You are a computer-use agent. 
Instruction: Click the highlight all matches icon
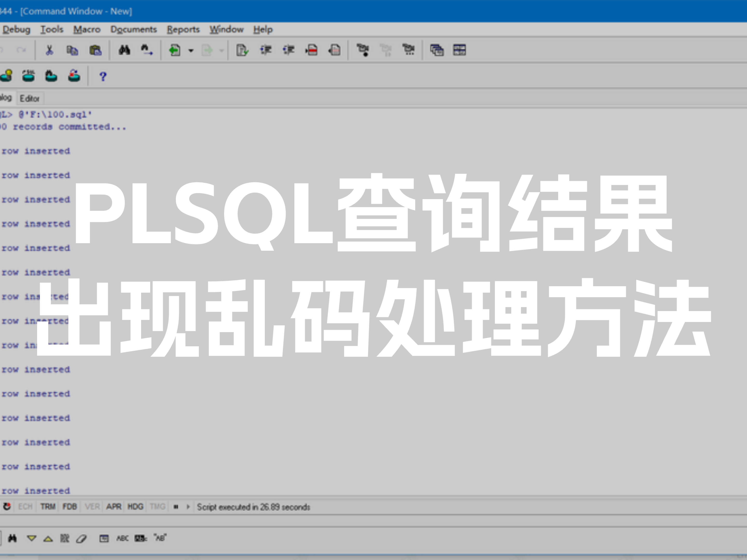click(65, 538)
